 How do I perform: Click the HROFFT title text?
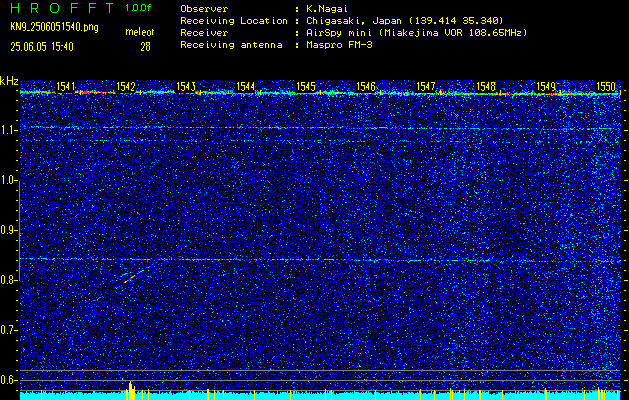coord(63,8)
